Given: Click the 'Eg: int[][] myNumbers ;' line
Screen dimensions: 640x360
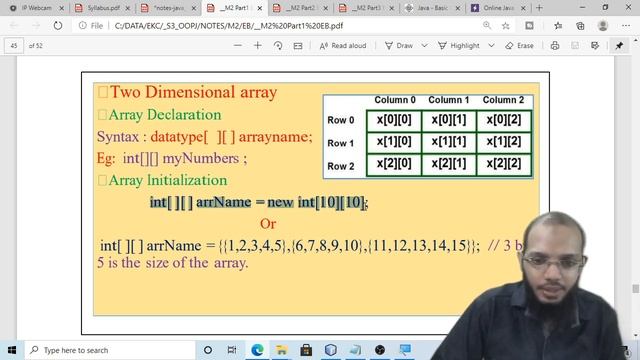Looking at the screenshot, I should [x=172, y=158].
